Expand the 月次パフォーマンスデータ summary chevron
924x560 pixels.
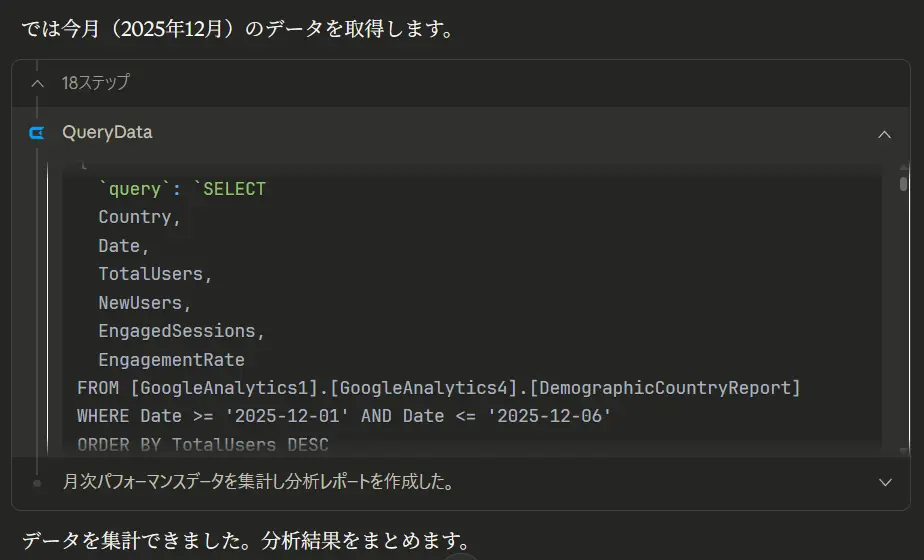coord(884,482)
